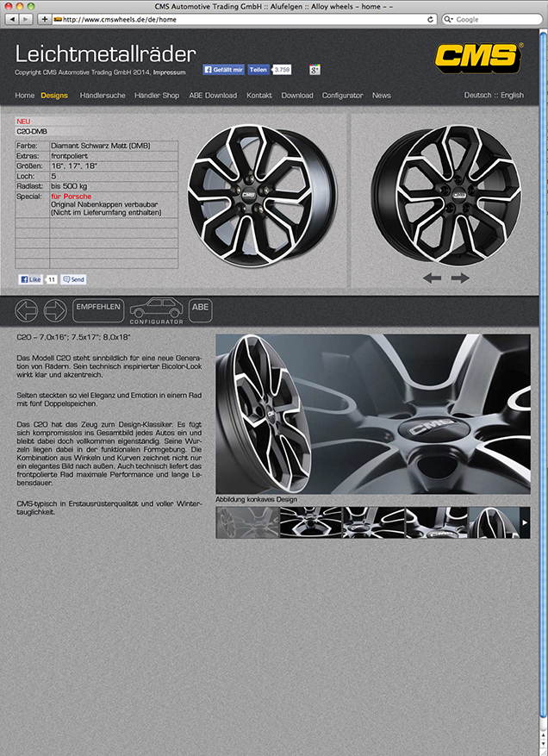Click the browser add bookmark plus button

45,19
